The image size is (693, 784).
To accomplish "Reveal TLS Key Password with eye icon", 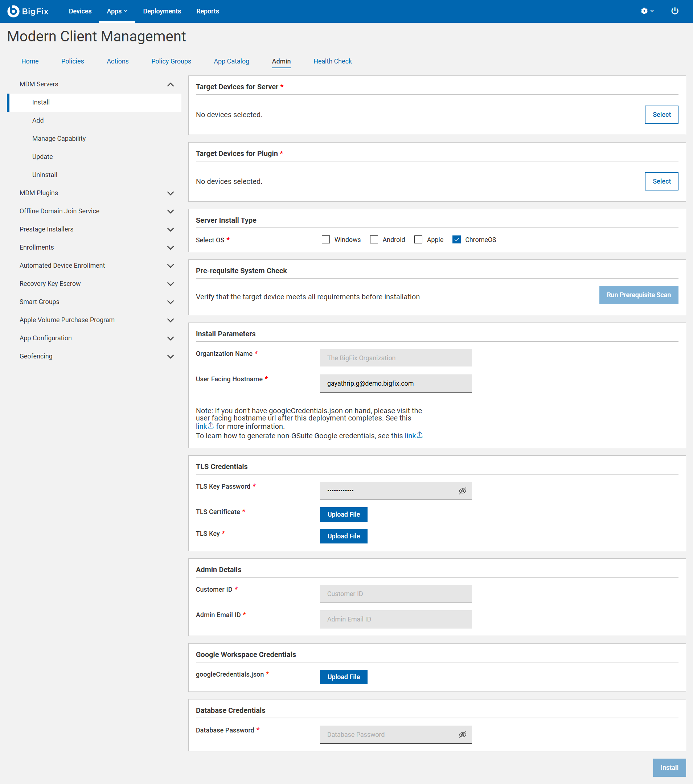I will (462, 490).
